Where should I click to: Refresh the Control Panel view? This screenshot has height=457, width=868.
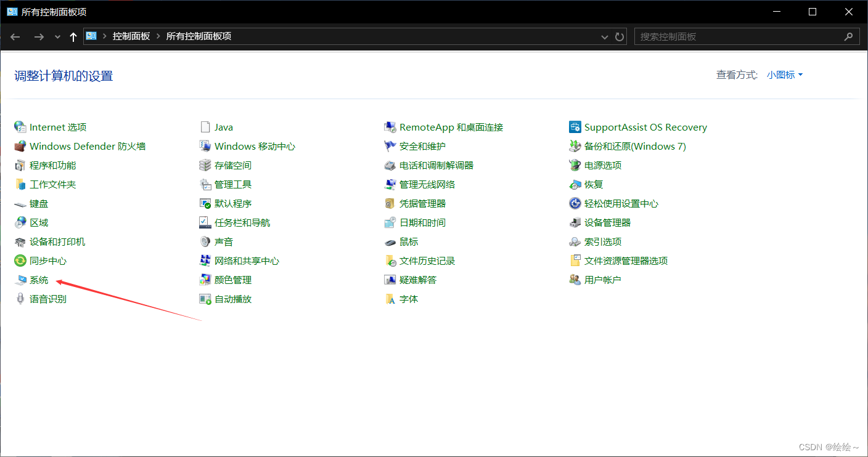[620, 36]
